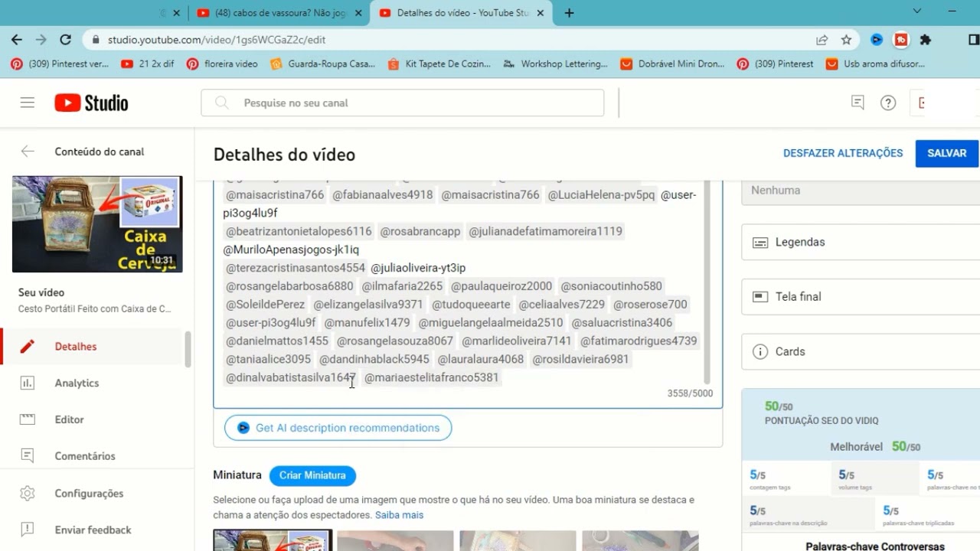This screenshot has height=551, width=980.
Task: Open 'Usb aroma difusor...' bookmark
Action: coord(876,64)
